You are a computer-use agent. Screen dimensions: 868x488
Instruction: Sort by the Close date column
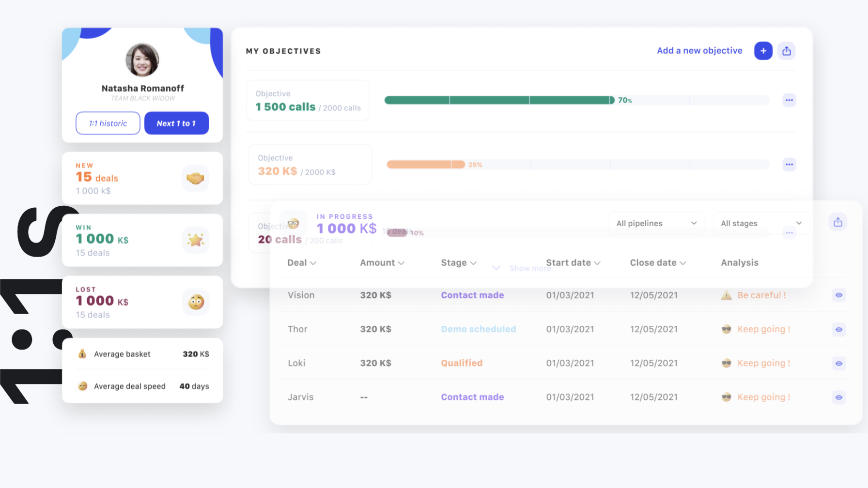(657, 263)
